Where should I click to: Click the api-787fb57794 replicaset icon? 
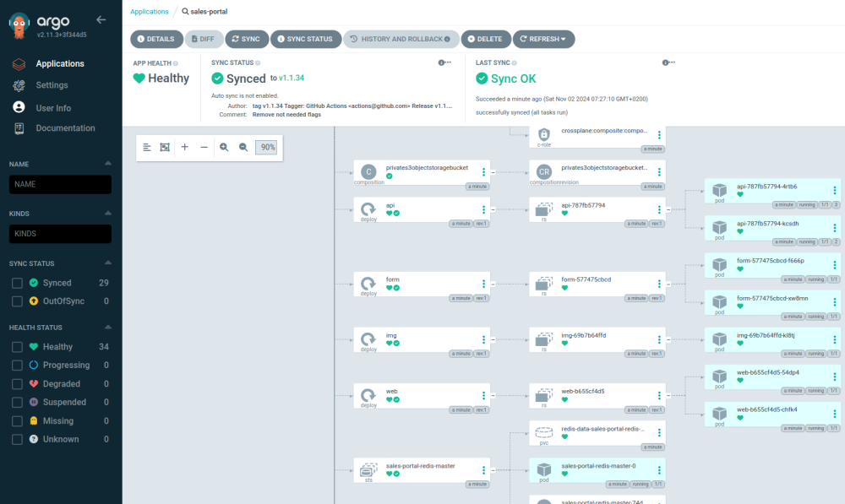(543, 209)
